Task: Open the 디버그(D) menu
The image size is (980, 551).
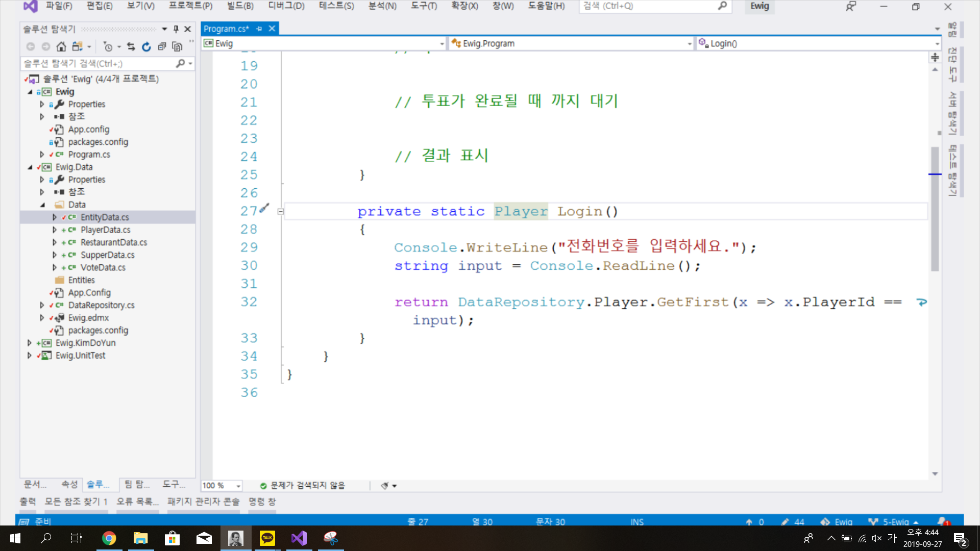Action: pos(286,6)
